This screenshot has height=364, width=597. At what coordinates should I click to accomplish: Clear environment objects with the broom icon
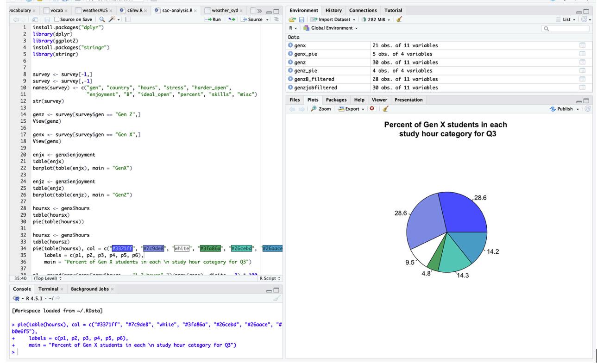(399, 19)
